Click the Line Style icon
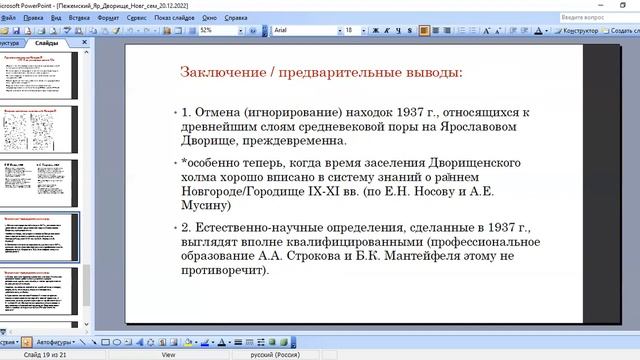The image size is (640, 360). pyautogui.click(x=238, y=342)
